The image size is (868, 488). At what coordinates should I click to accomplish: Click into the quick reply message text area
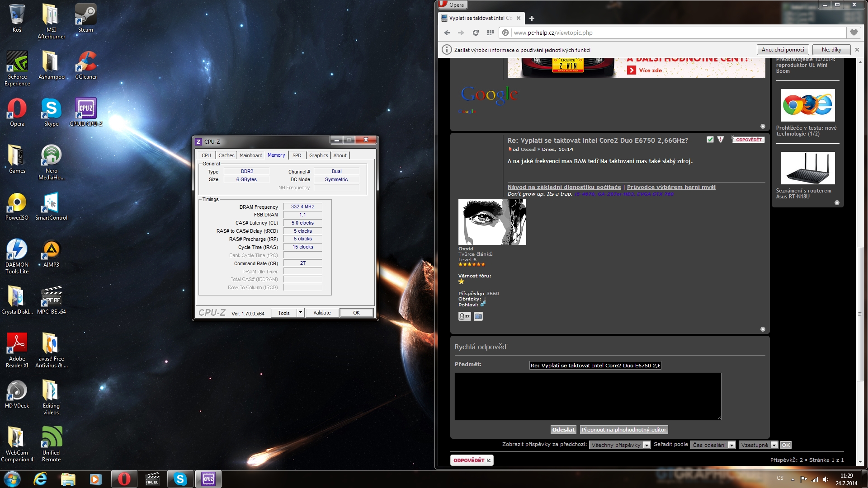click(588, 396)
